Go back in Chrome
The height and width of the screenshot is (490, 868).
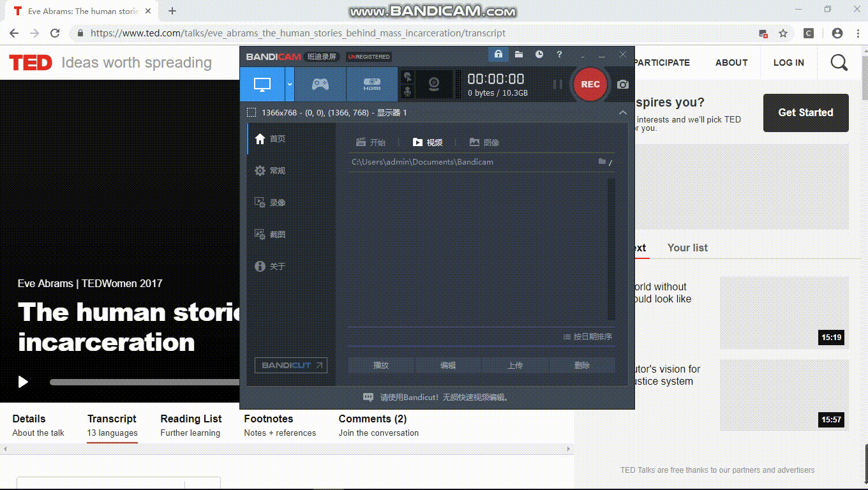click(14, 33)
